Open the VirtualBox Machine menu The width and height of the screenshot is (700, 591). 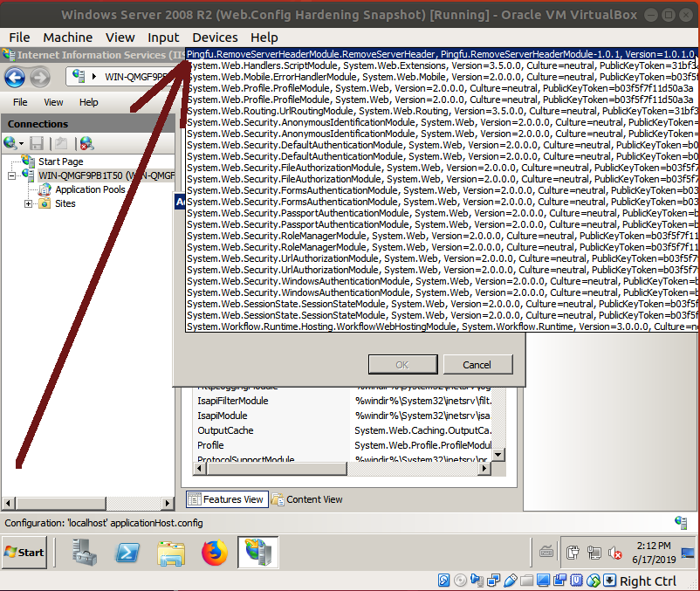tap(68, 38)
